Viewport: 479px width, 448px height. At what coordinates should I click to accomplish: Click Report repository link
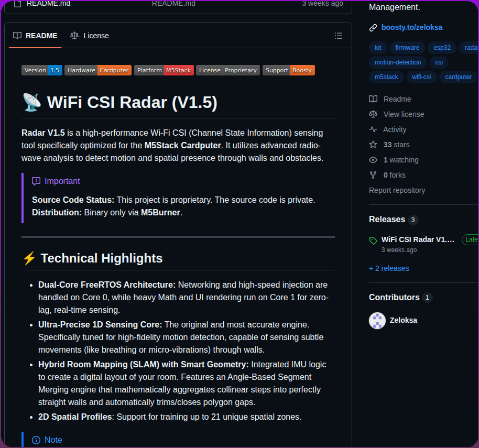(x=397, y=190)
